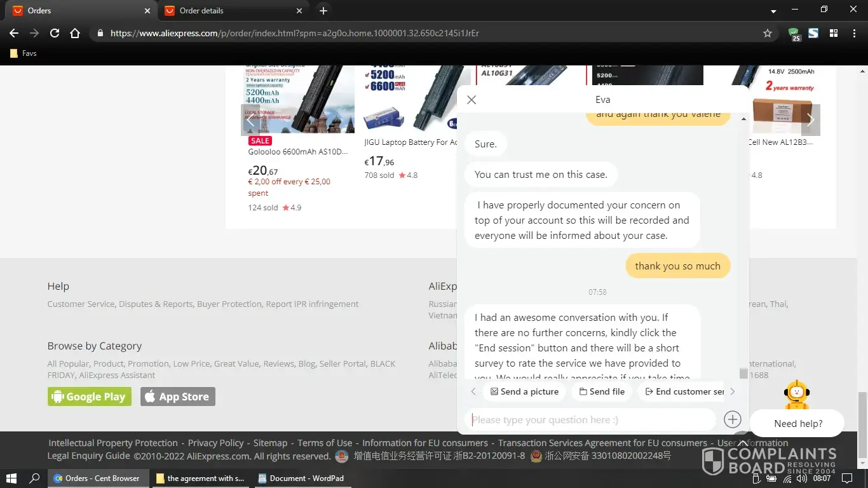Reload the page with browser refresh icon
Viewport: 868px width, 488px height.
click(x=55, y=33)
